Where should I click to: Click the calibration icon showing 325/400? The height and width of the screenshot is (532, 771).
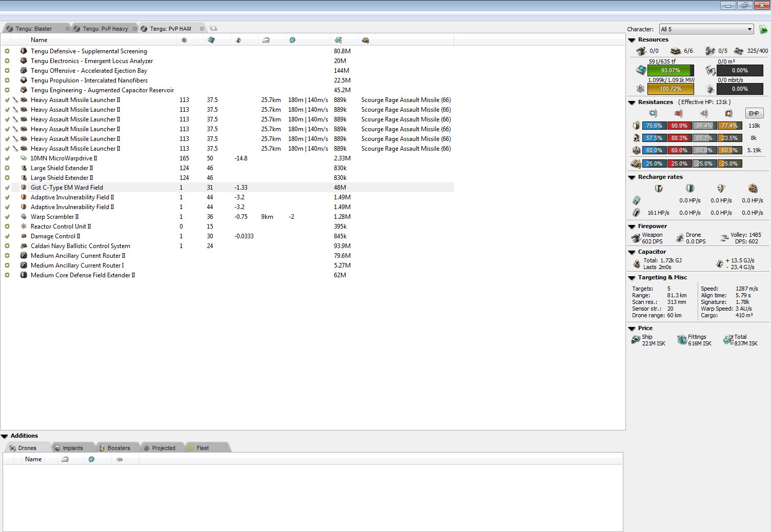739,51
